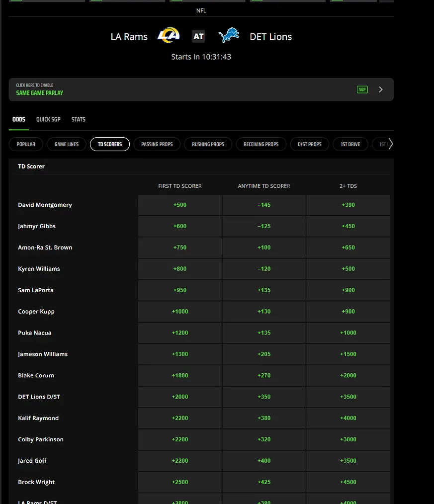434x504 pixels.
Task: Pick Jared Goff 2+ TDs +3500
Action: [x=348, y=461]
